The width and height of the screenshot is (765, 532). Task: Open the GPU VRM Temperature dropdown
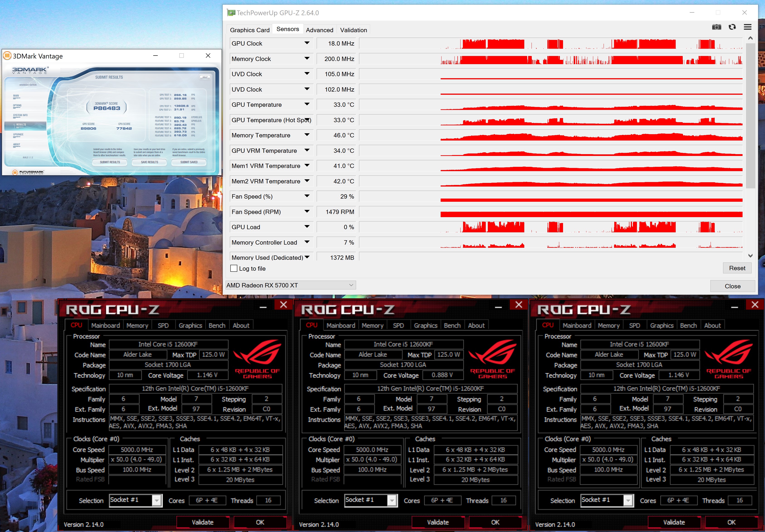tap(307, 151)
